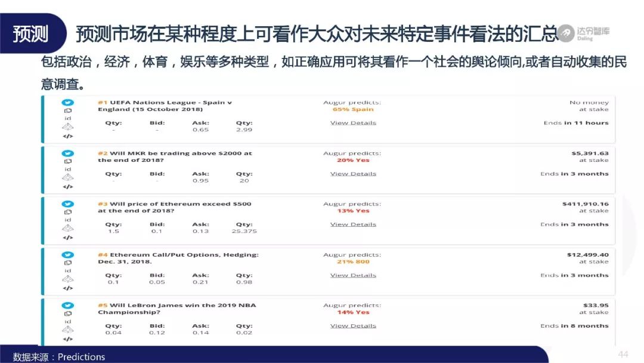Click the Ask value '0.95' for MKR
Screen dimensions: 644x363
(201, 181)
